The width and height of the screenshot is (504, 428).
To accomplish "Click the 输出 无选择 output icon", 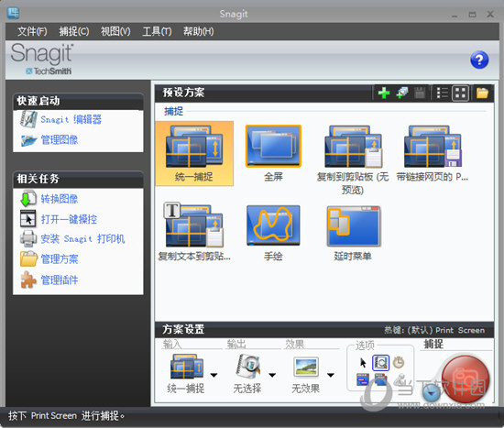I will pyautogui.click(x=247, y=367).
